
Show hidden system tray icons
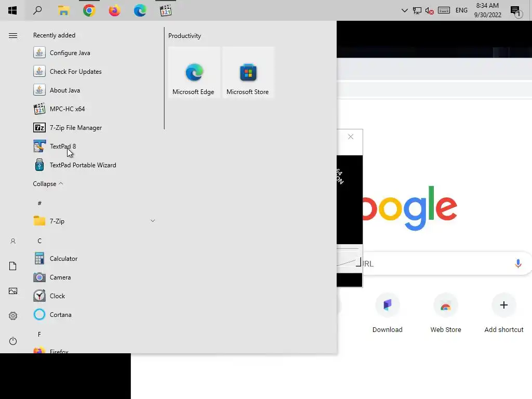coord(404,10)
